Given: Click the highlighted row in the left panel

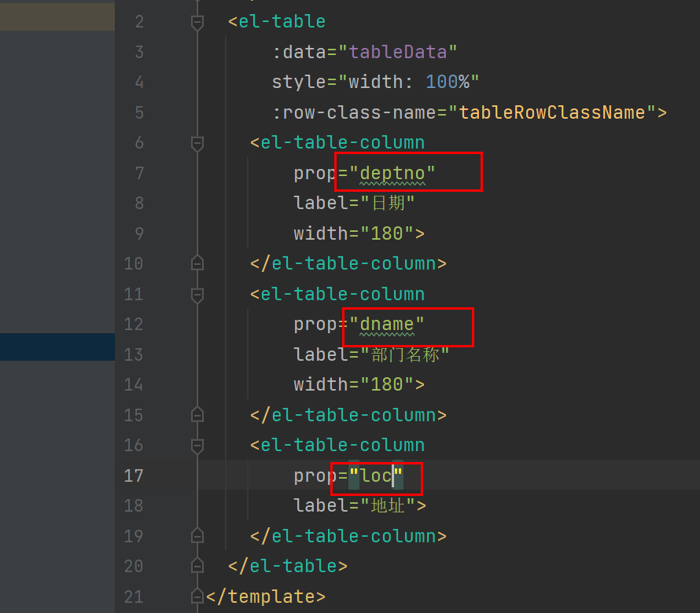Looking at the screenshot, I should [57, 347].
